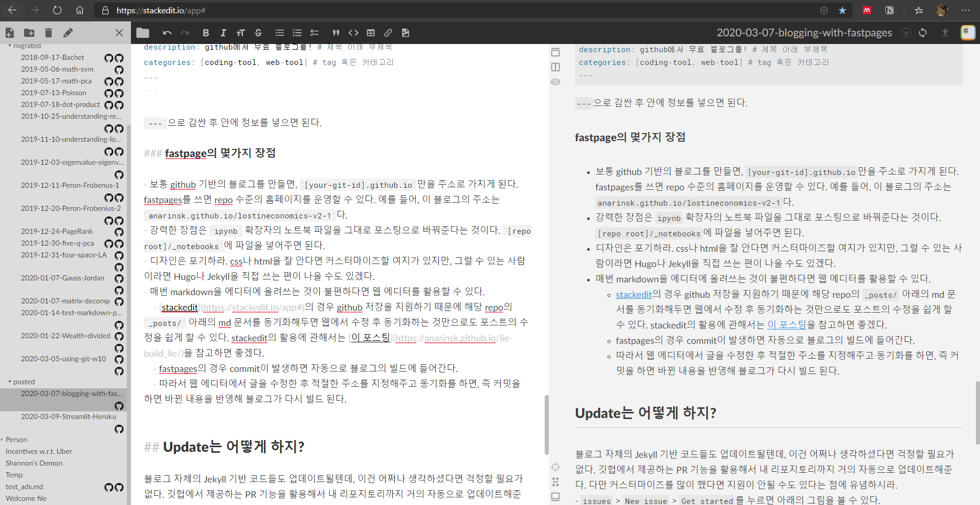Image resolution: width=980 pixels, height=505 pixels.
Task: Reload the browser page
Action: (x=57, y=10)
